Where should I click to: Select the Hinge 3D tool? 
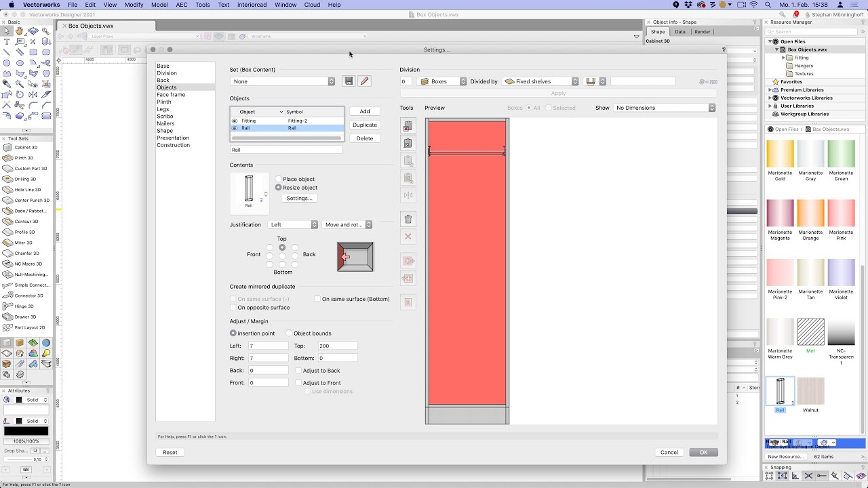pos(26,306)
